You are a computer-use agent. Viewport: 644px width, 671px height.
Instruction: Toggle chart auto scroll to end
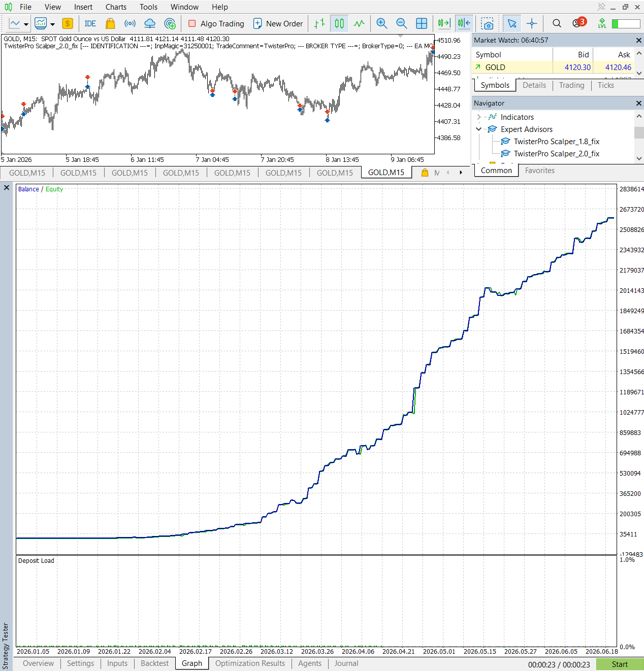(444, 23)
